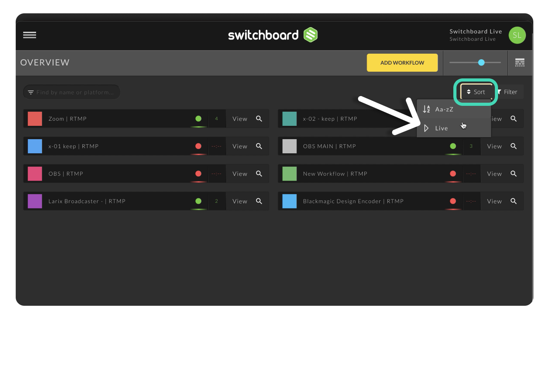Click the OVERVIEW page heading
The width and height of the screenshot is (549, 392).
tap(45, 63)
